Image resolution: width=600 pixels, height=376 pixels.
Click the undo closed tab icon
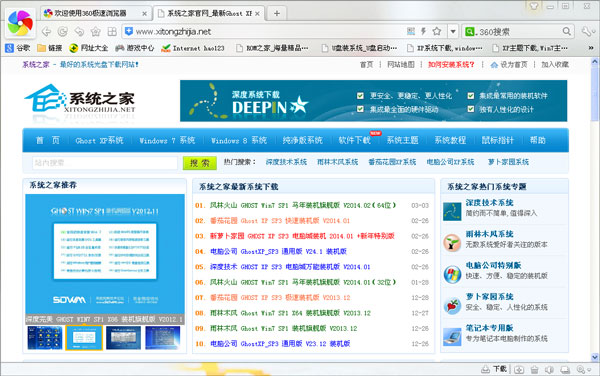point(79,32)
